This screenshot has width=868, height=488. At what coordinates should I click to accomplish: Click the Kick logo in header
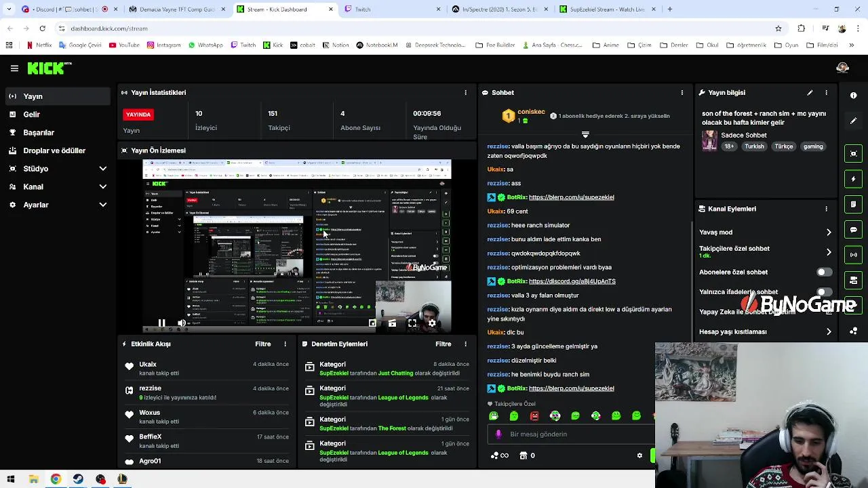[49, 68]
